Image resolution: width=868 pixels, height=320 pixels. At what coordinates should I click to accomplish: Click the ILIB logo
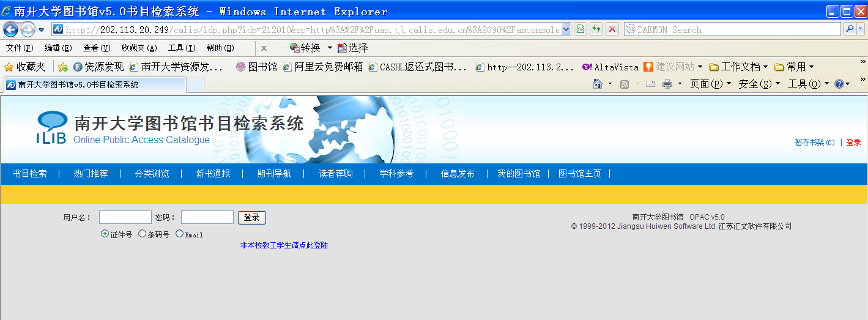[51, 128]
